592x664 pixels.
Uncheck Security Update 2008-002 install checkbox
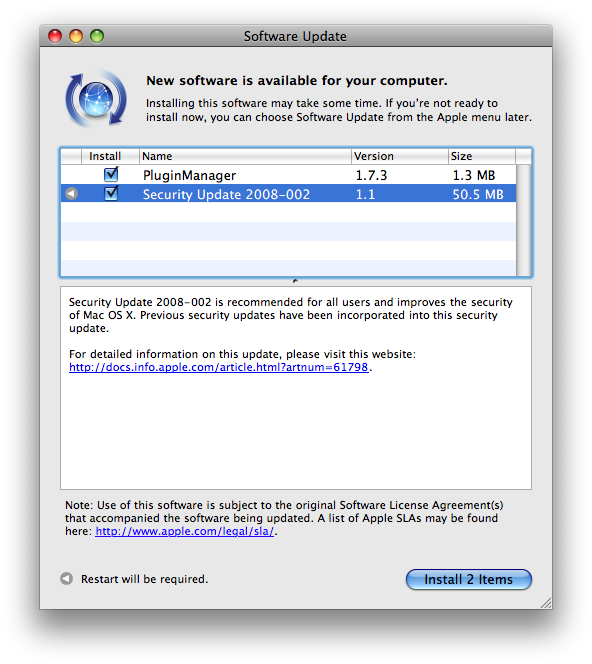[111, 194]
